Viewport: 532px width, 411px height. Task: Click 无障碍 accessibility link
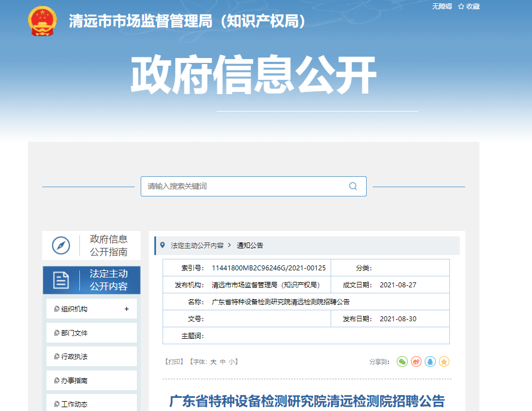[442, 7]
